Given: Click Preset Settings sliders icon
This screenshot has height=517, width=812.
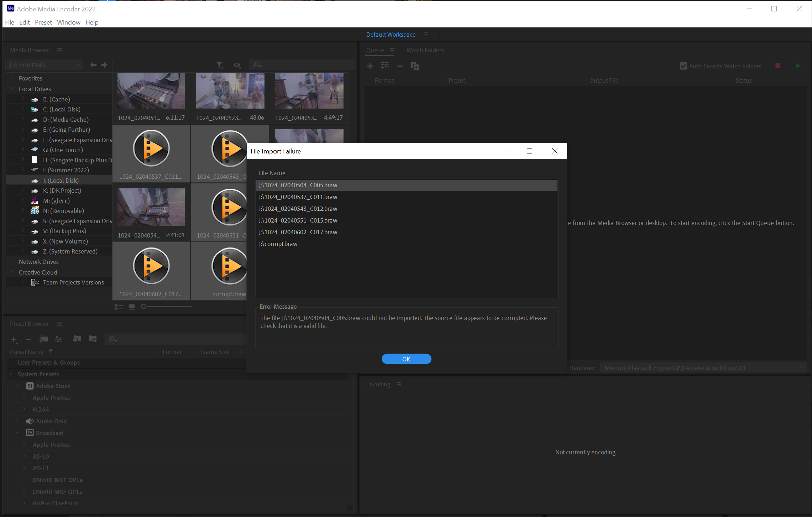Looking at the screenshot, I should 58,339.
